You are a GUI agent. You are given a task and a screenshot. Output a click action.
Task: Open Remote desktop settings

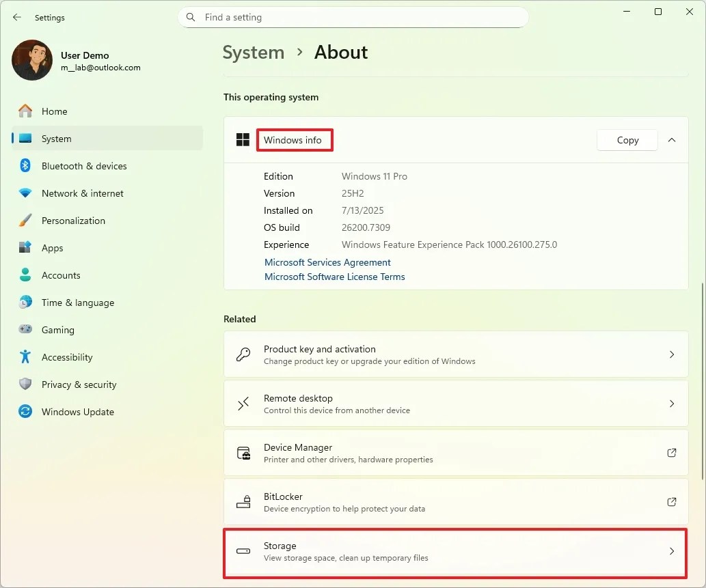click(456, 403)
